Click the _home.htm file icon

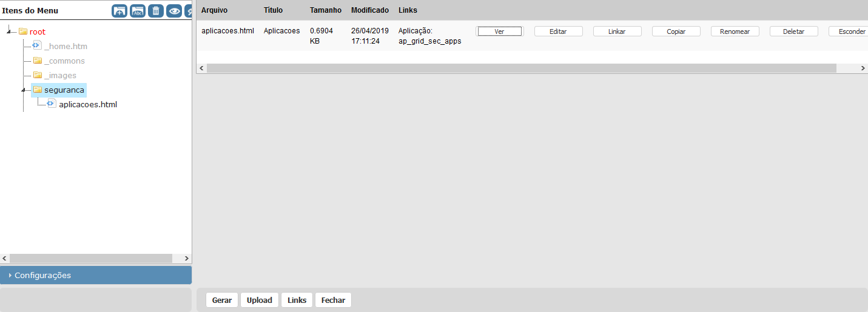tap(36, 45)
